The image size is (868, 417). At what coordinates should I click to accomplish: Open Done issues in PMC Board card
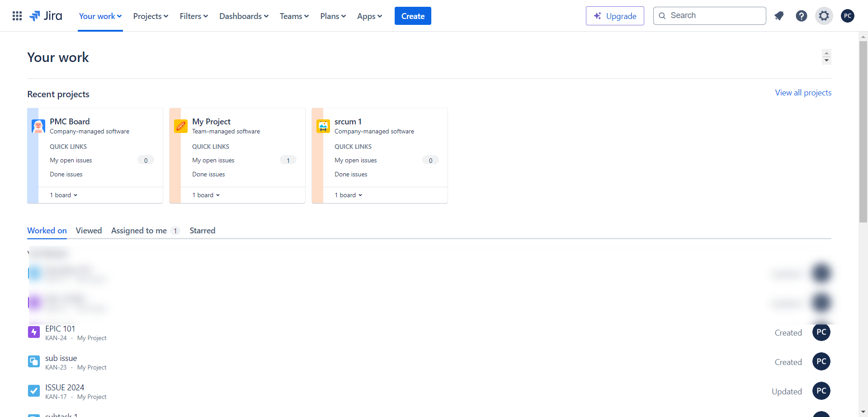pyautogui.click(x=66, y=174)
